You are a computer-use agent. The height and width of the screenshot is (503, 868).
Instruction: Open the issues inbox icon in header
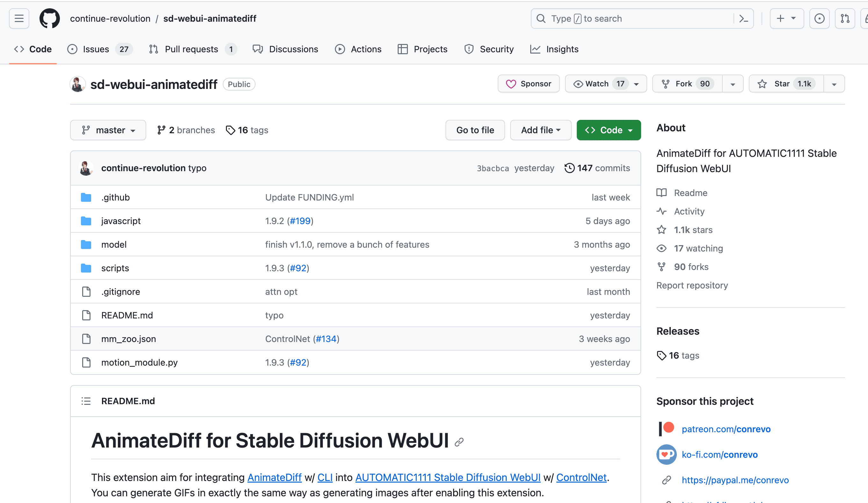click(819, 18)
